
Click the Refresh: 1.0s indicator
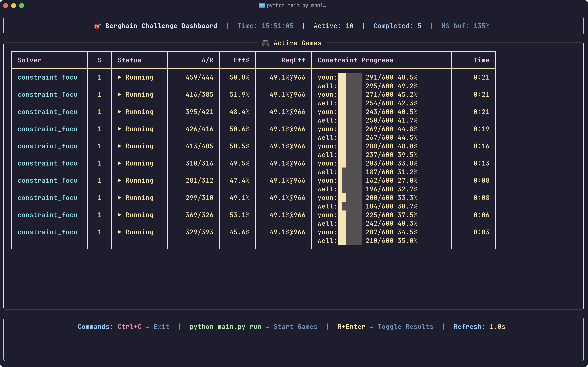479,327
